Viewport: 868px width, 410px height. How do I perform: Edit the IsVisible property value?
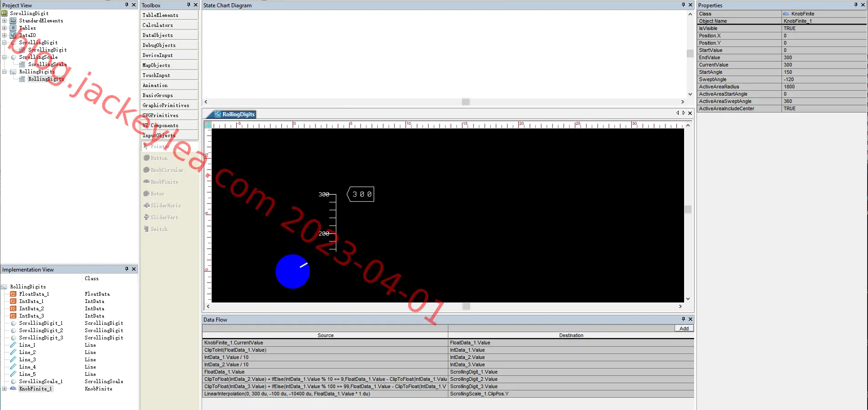824,28
